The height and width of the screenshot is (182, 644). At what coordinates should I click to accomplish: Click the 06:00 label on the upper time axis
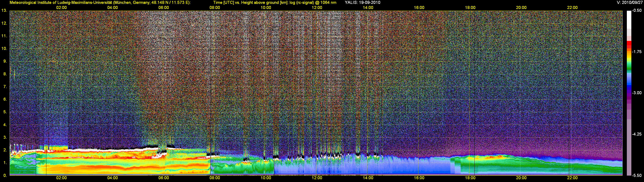(164, 8)
